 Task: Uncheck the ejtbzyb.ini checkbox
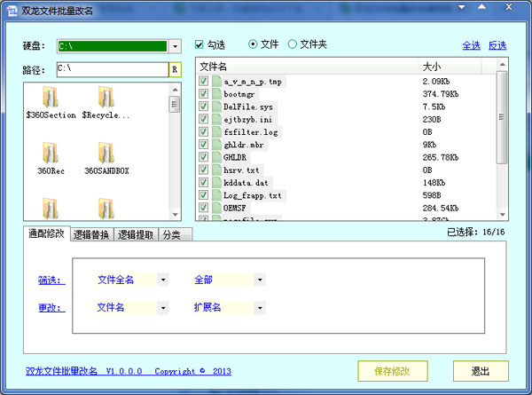click(x=203, y=119)
